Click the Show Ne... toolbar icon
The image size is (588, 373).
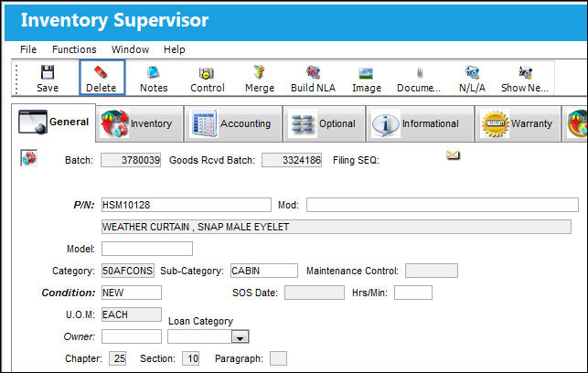(525, 72)
